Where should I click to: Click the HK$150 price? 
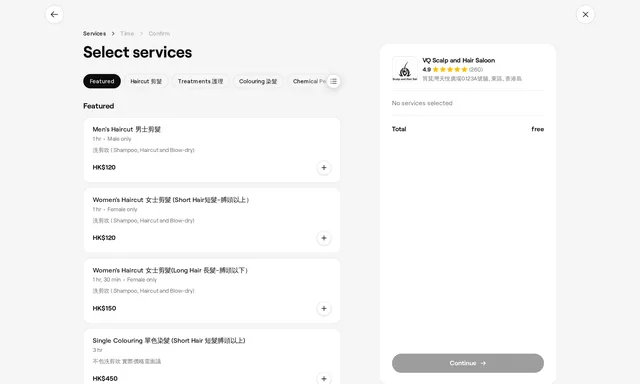tap(104, 309)
